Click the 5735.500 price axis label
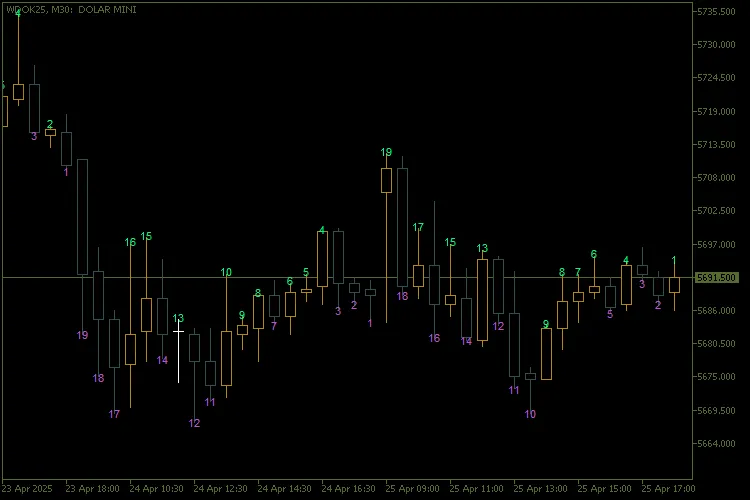Viewport: 750px width, 500px height. click(x=717, y=12)
